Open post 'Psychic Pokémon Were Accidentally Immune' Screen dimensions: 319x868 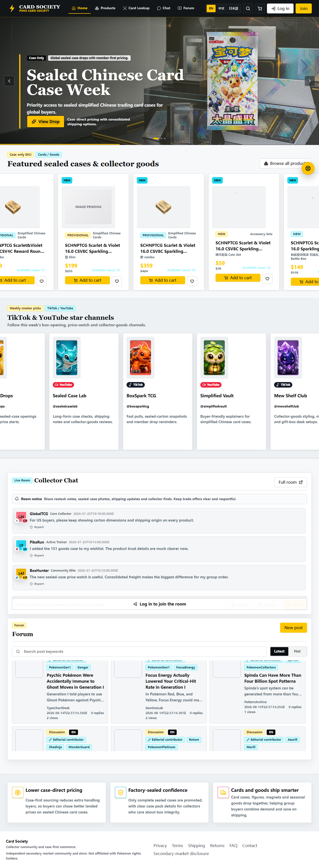coord(76,681)
